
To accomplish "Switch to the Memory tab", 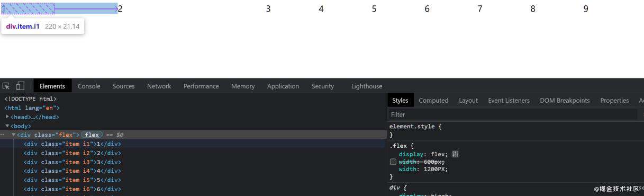I will (243, 86).
